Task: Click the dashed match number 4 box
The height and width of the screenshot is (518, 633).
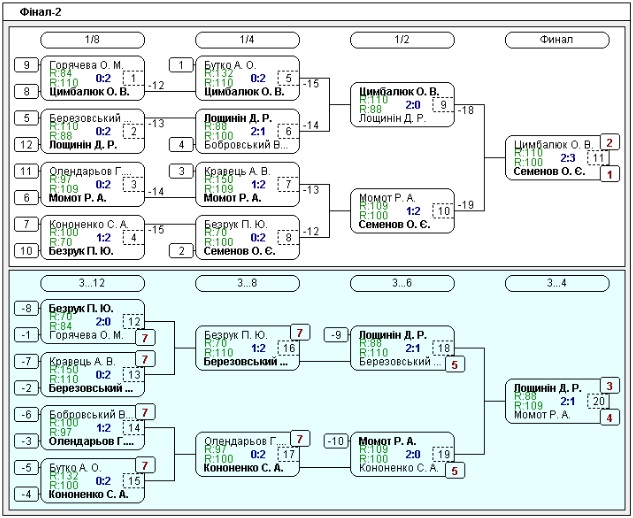Action: pos(133,237)
